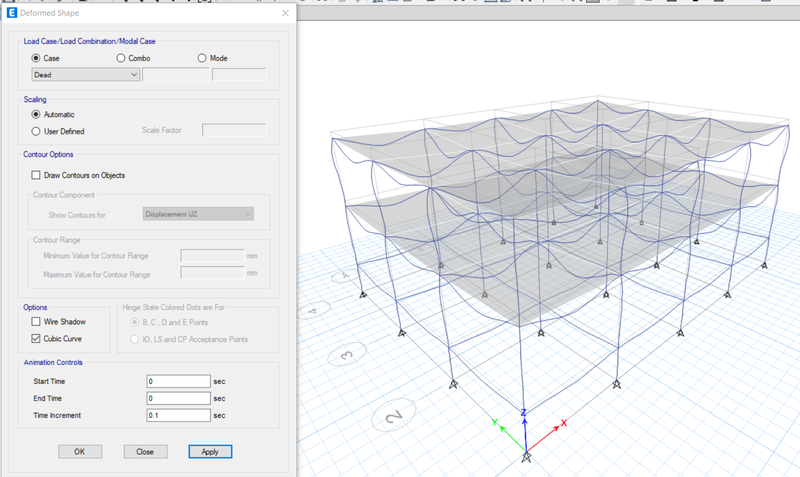This screenshot has height=477, width=800.
Task: Choose Automatic scaling option
Action: (36, 114)
